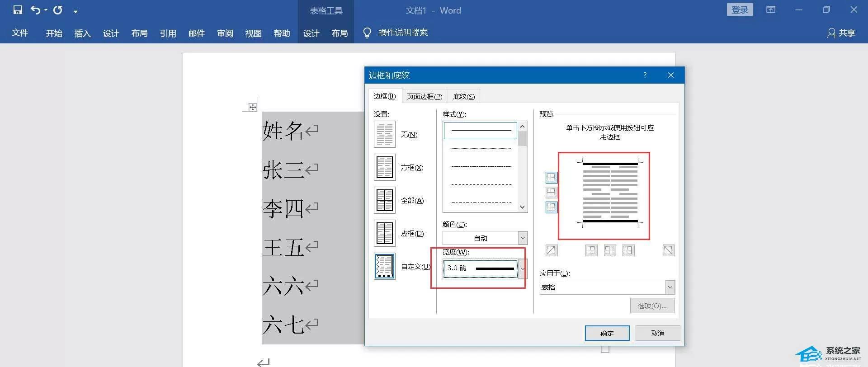Image resolution: width=868 pixels, height=367 pixels.
Task: Click the border preview diagram
Action: tap(610, 193)
